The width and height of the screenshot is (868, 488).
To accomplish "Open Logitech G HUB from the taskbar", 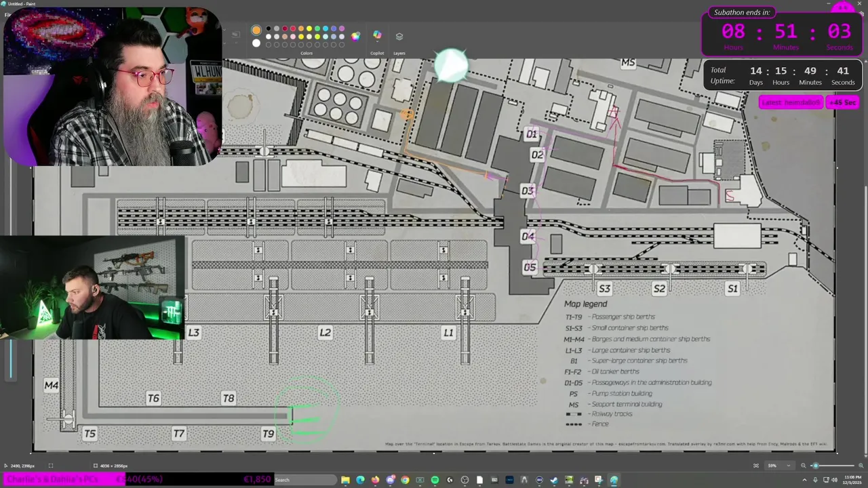I will coord(450,480).
